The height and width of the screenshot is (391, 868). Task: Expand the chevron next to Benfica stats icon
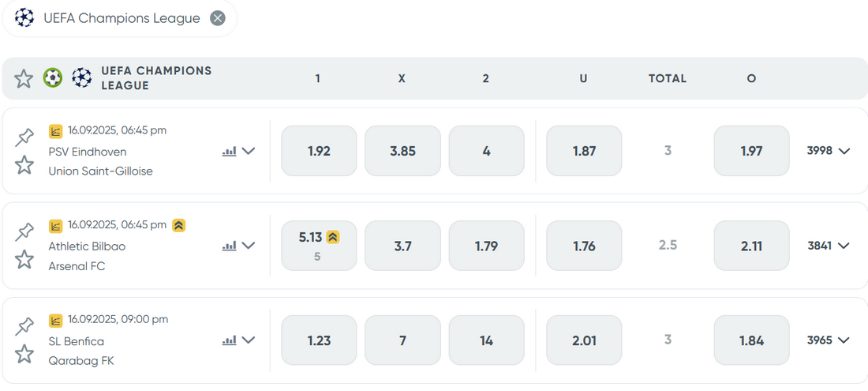click(x=249, y=340)
